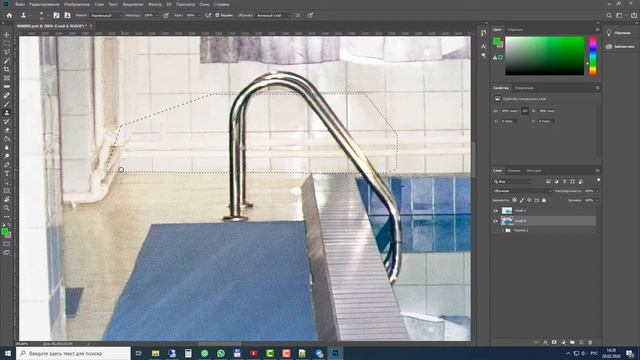This screenshot has width=640, height=360.
Task: Toggle link width and height in Properties
Action: (x=525, y=111)
